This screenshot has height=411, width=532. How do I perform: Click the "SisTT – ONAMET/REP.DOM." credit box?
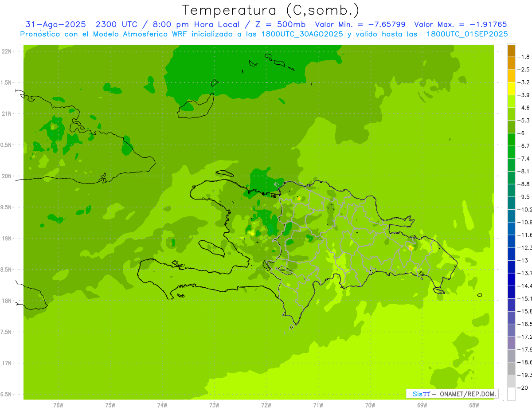click(x=452, y=394)
